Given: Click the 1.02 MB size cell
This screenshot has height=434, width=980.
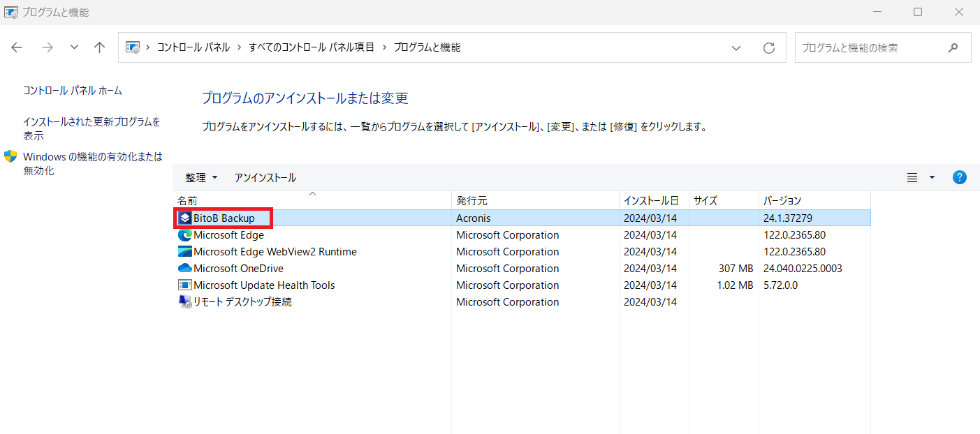Looking at the screenshot, I should tap(735, 285).
